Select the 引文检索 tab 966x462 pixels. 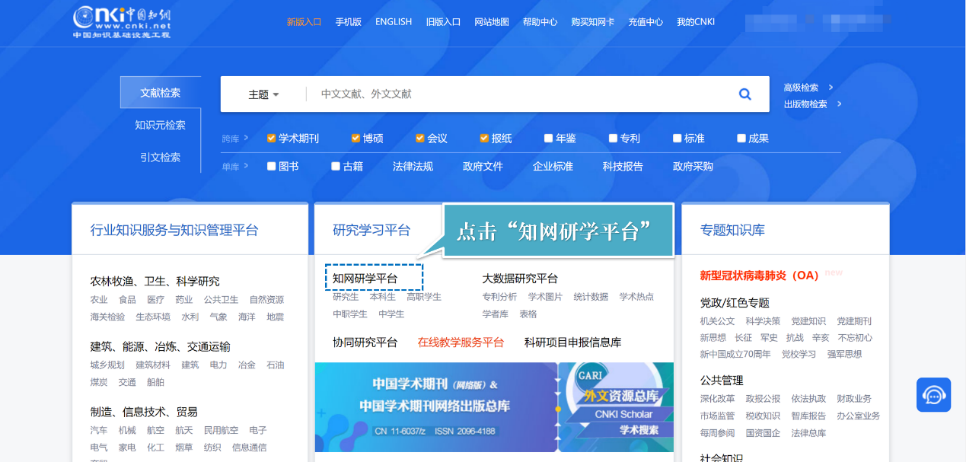pyautogui.click(x=160, y=157)
